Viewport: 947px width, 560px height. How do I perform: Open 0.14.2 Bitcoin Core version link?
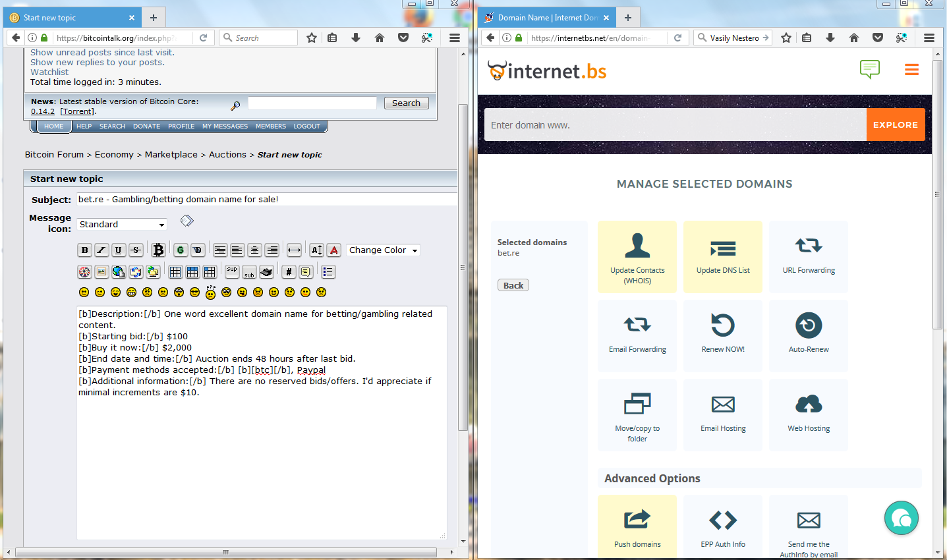(x=43, y=111)
